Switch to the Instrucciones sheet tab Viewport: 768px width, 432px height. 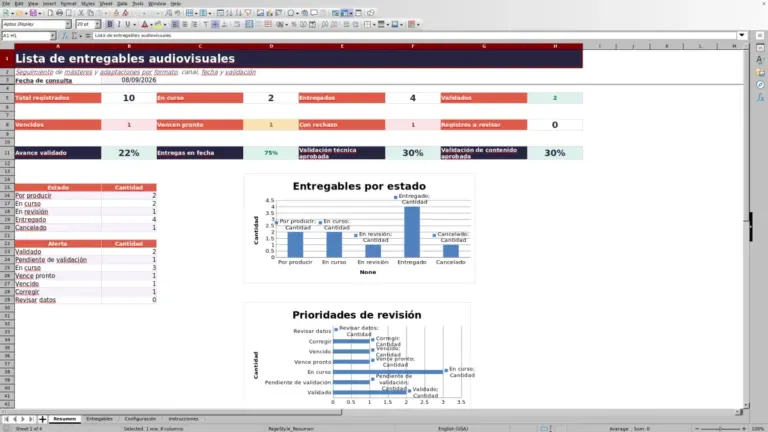coord(183,419)
